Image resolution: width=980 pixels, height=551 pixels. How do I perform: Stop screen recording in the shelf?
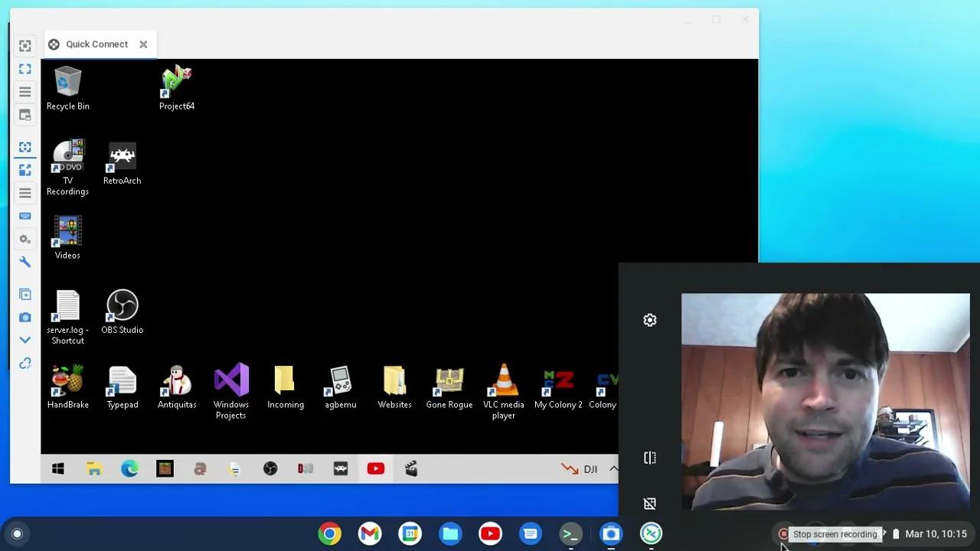coord(783,534)
